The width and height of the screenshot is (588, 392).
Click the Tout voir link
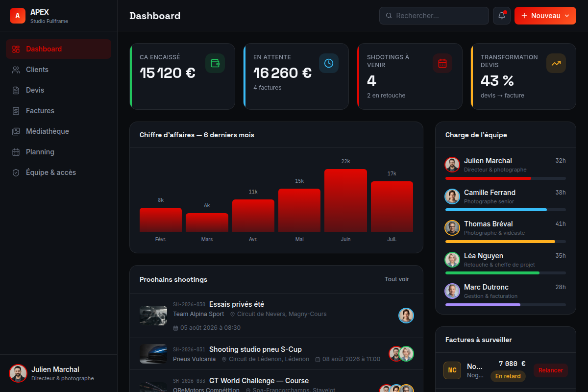point(397,279)
